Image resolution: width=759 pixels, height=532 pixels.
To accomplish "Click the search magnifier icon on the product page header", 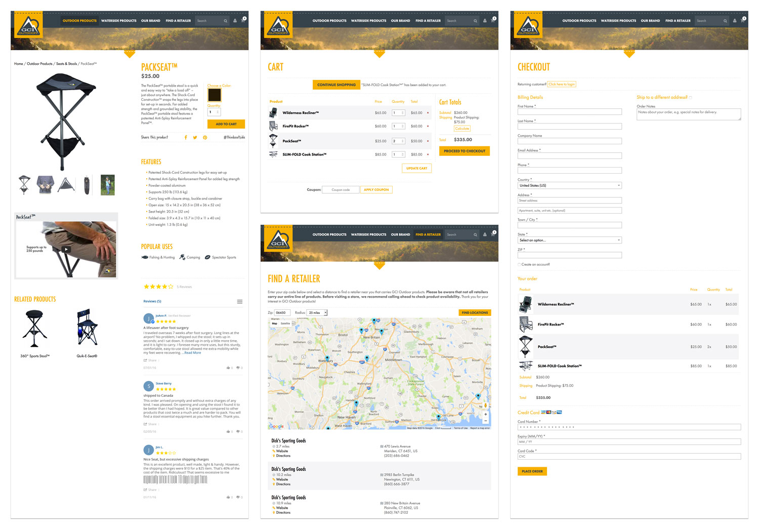I will (x=225, y=21).
